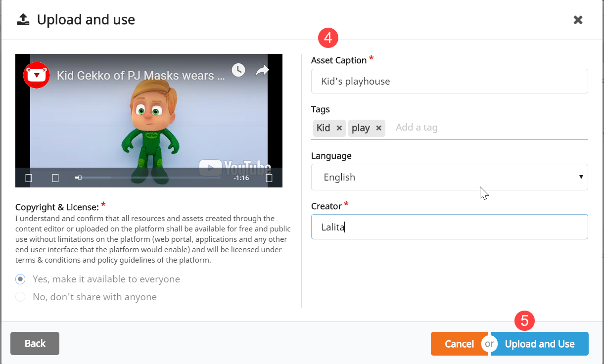Click the orange Cancel button
This screenshot has height=364, width=604.
point(459,344)
